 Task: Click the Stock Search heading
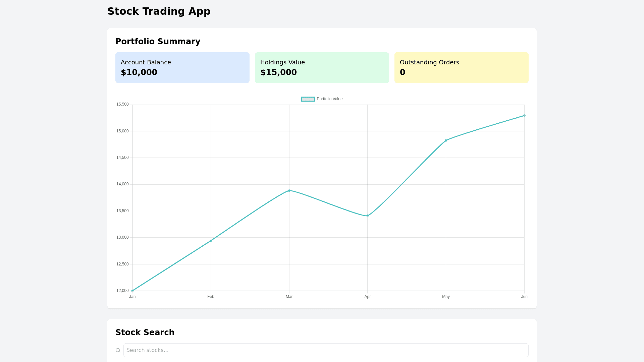point(145,333)
